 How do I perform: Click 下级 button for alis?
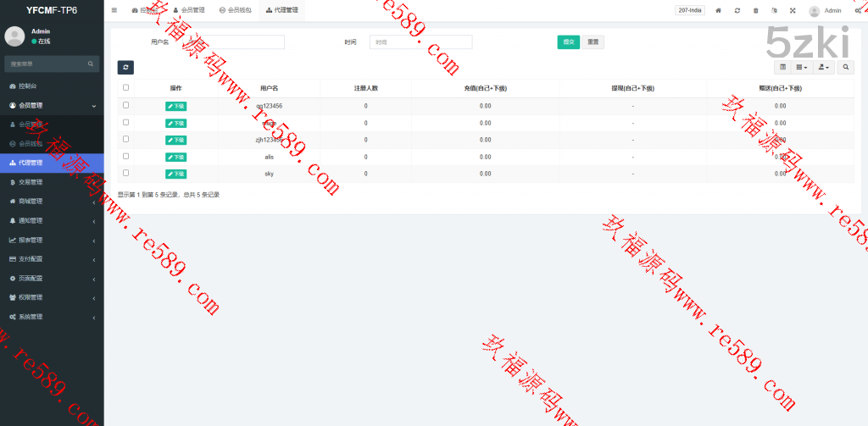176,158
